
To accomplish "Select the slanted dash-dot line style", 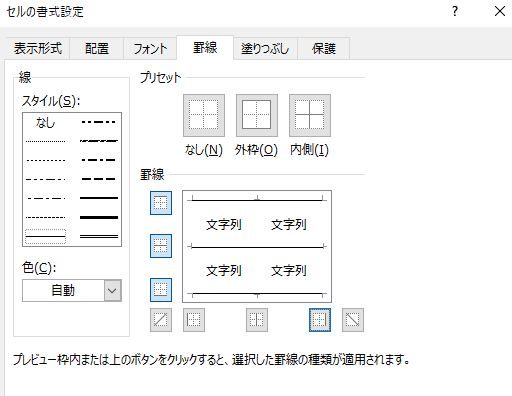I will tap(99, 141).
